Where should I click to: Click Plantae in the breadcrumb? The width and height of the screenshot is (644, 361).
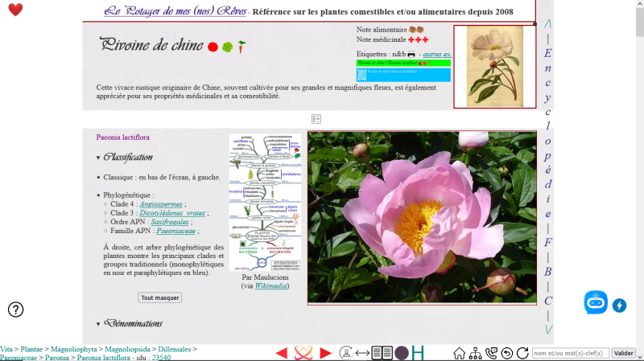(31, 349)
